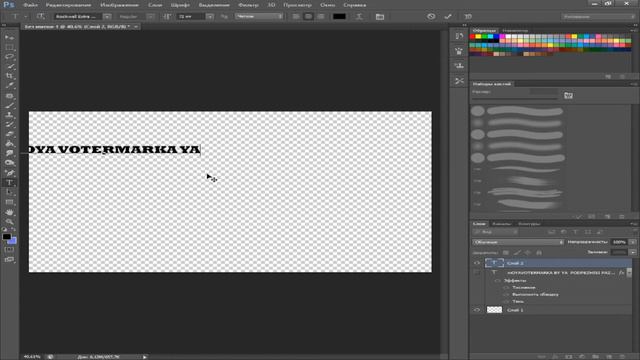640x360 pixels.
Task: Select the Path Selection tool
Action: pyautogui.click(x=9, y=192)
